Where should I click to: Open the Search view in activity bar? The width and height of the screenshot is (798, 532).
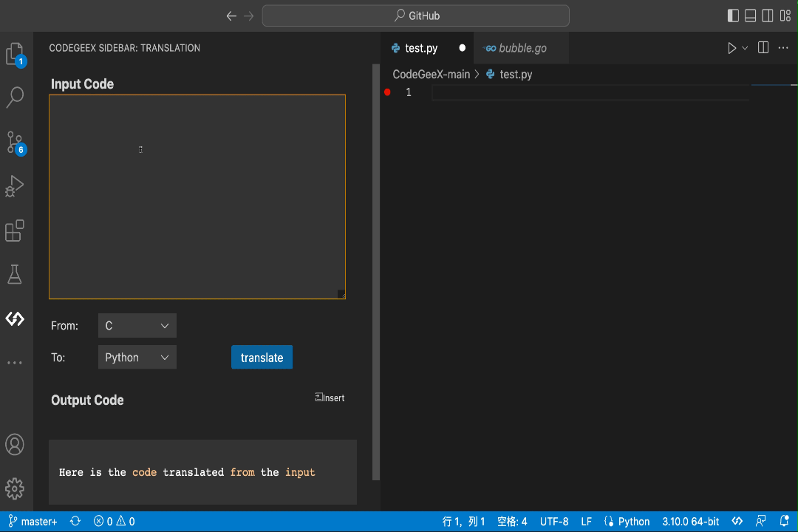pos(15,97)
